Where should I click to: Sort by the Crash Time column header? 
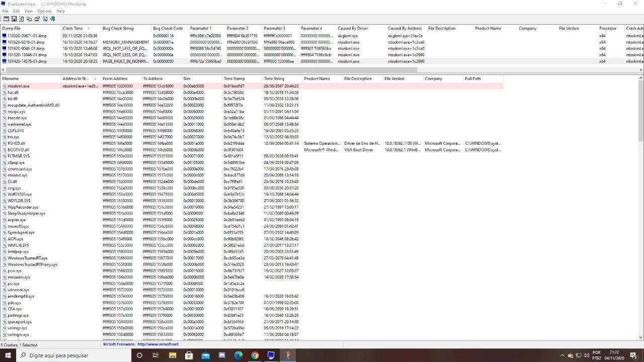point(81,29)
